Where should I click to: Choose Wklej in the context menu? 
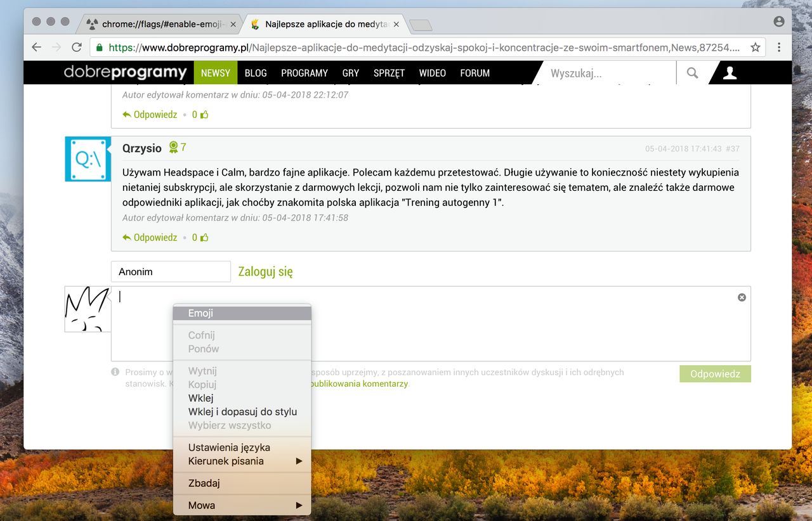coord(242,398)
